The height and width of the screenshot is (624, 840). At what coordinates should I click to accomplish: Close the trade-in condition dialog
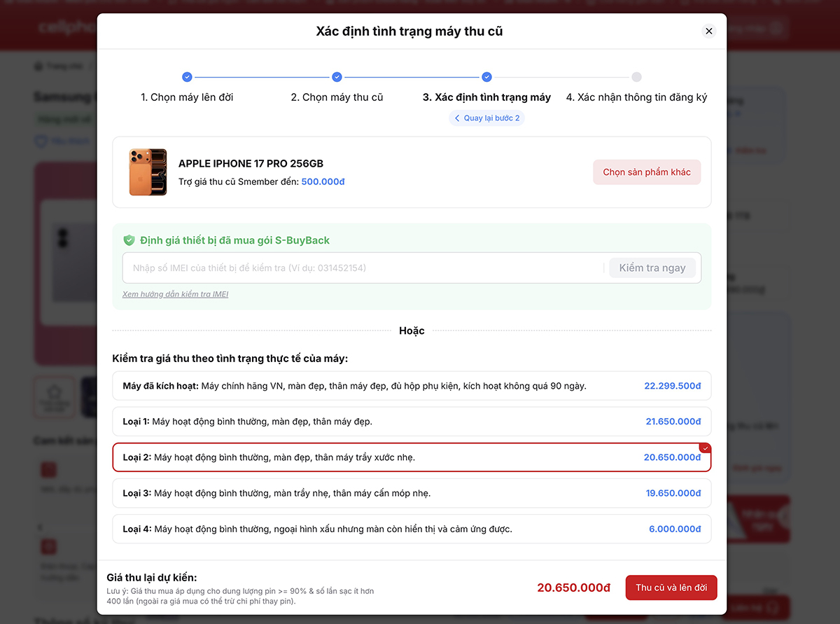pyautogui.click(x=708, y=31)
